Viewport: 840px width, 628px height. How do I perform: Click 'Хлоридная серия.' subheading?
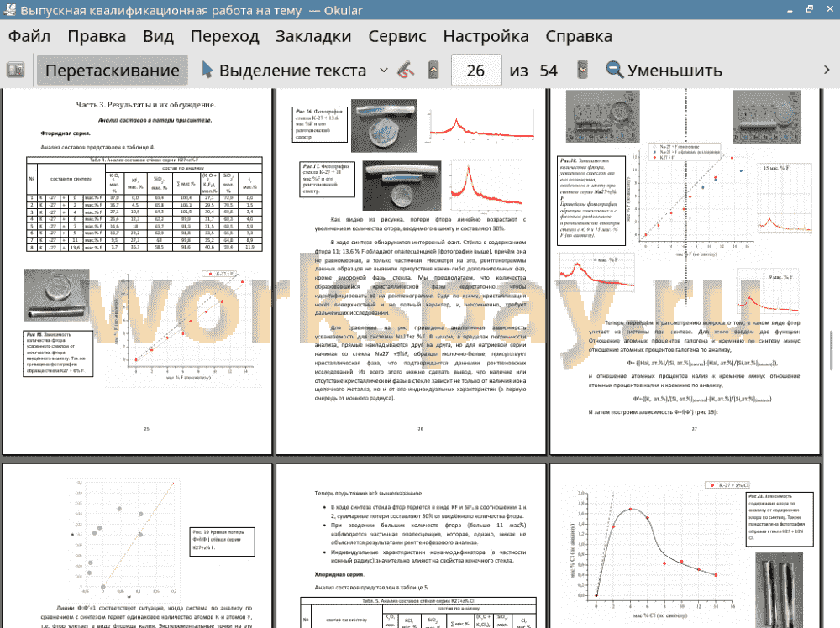click(339, 574)
